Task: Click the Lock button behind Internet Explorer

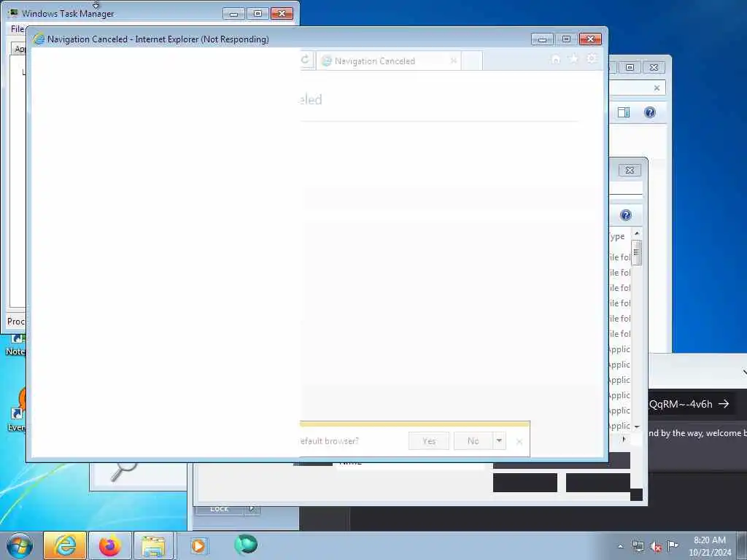Action: pyautogui.click(x=219, y=509)
